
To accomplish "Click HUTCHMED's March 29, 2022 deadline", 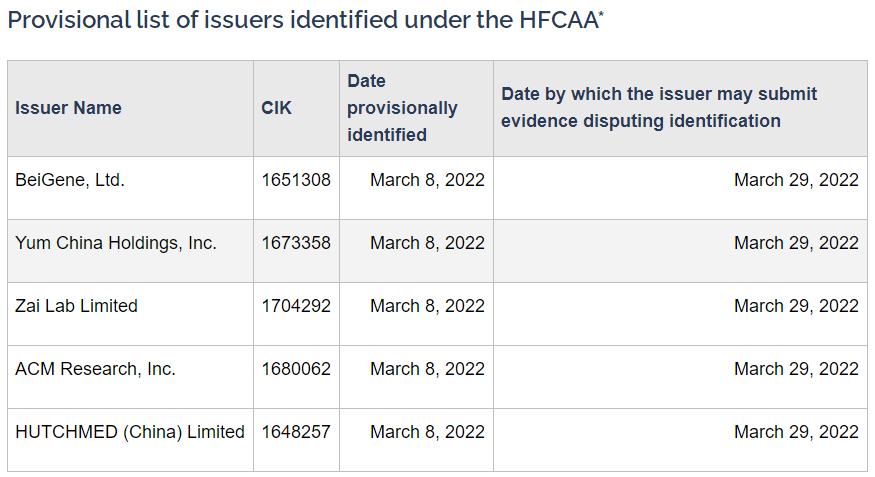I will point(796,432).
